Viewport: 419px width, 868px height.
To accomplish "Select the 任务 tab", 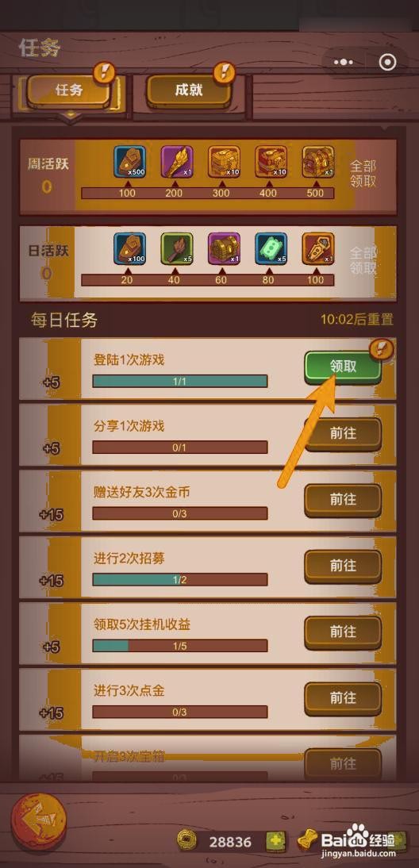I will tap(68, 90).
